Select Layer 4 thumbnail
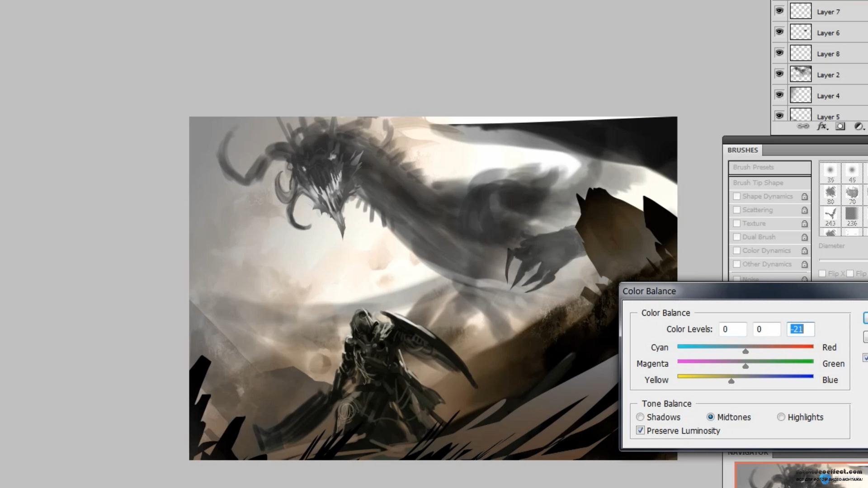The width and height of the screenshot is (868, 488). tap(801, 95)
